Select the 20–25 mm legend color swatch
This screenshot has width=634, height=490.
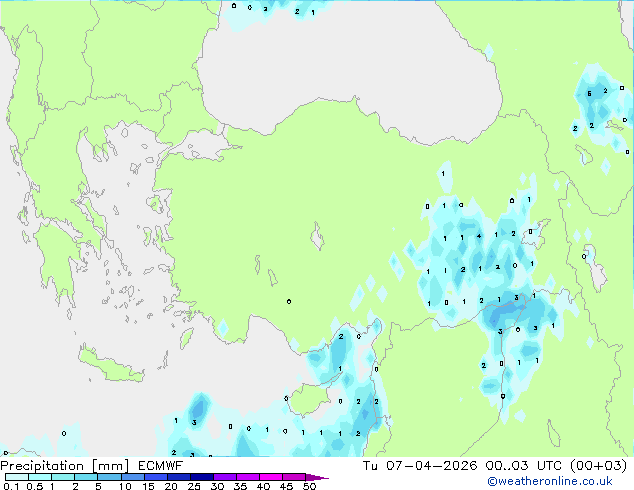[x=178, y=477]
